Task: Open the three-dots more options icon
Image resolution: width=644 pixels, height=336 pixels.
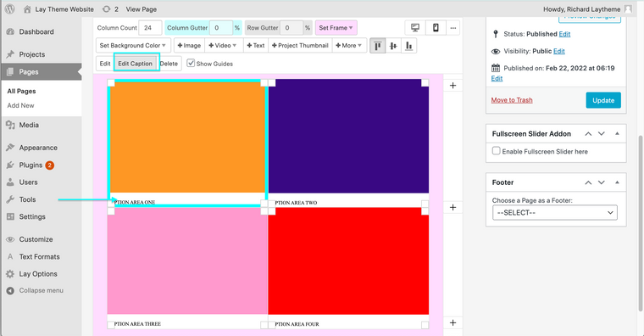Action: [x=452, y=28]
